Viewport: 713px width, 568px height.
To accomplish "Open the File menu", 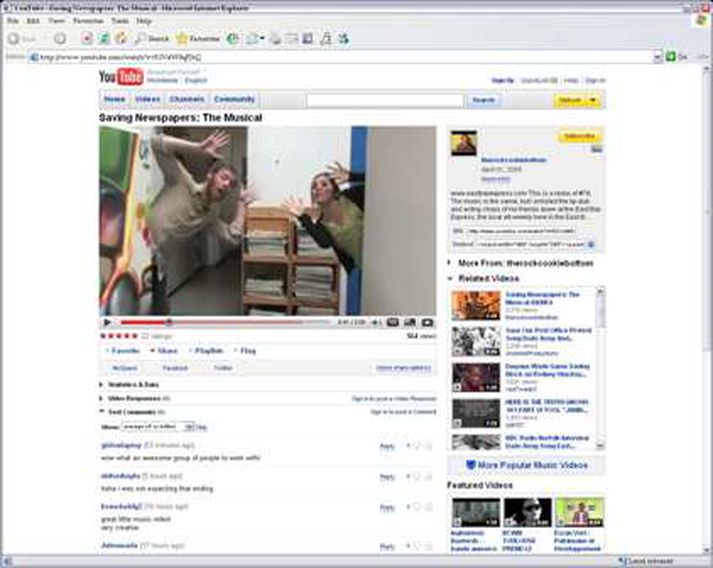I will 13,21.
